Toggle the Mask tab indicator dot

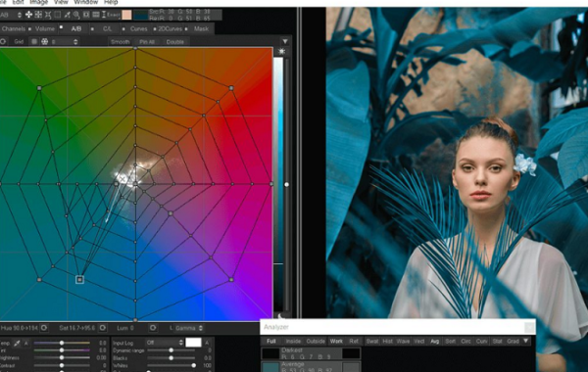pos(186,28)
